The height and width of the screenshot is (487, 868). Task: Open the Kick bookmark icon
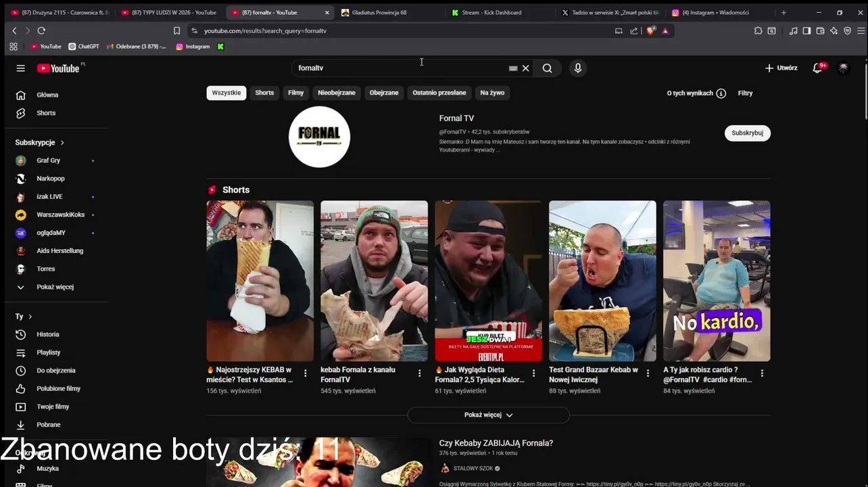(220, 47)
